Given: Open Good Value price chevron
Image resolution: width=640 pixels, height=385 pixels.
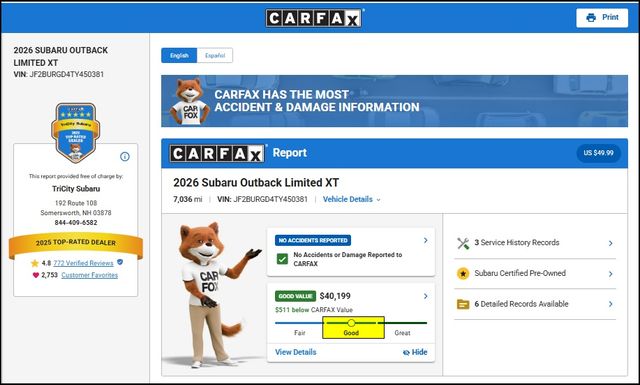Looking at the screenshot, I should 426,296.
